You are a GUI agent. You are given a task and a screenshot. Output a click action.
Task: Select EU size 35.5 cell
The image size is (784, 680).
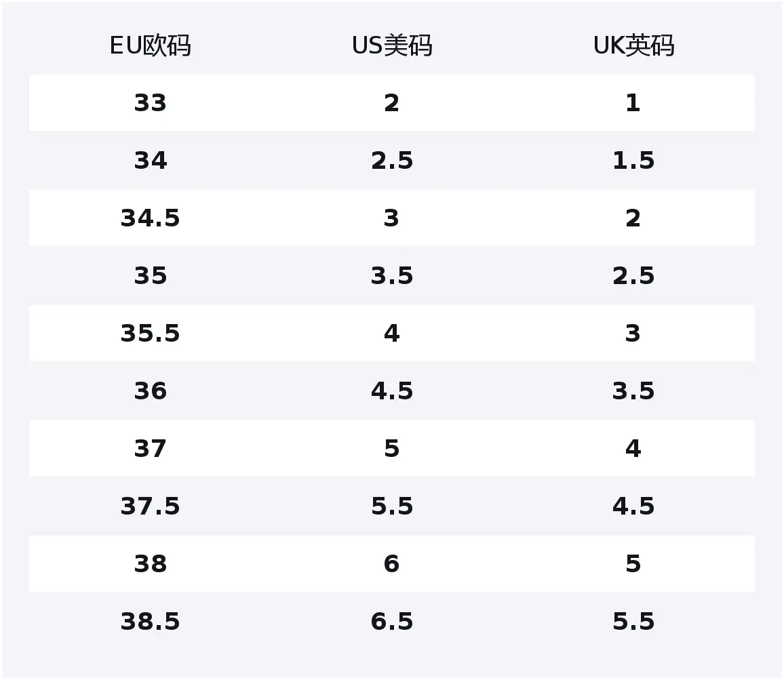point(150,334)
